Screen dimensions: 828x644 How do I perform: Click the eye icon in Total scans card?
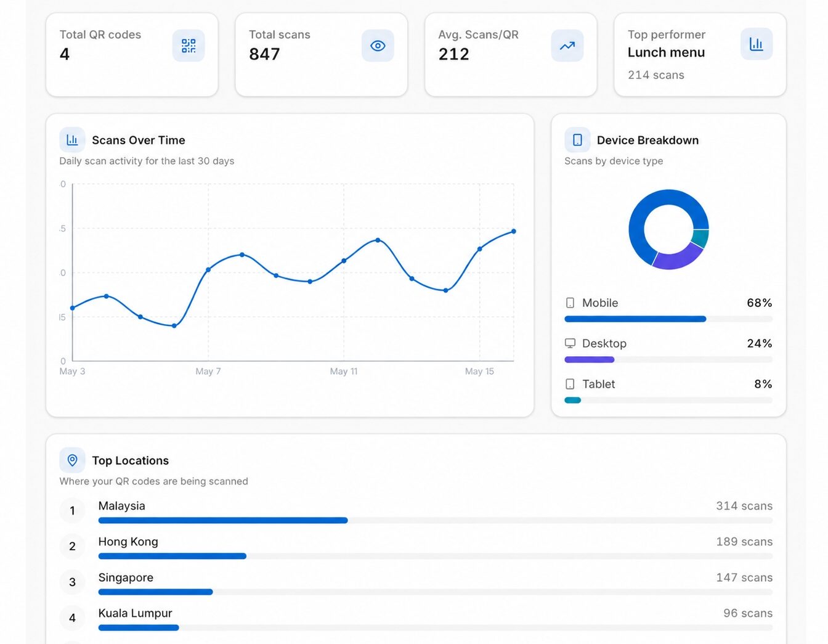[378, 46]
